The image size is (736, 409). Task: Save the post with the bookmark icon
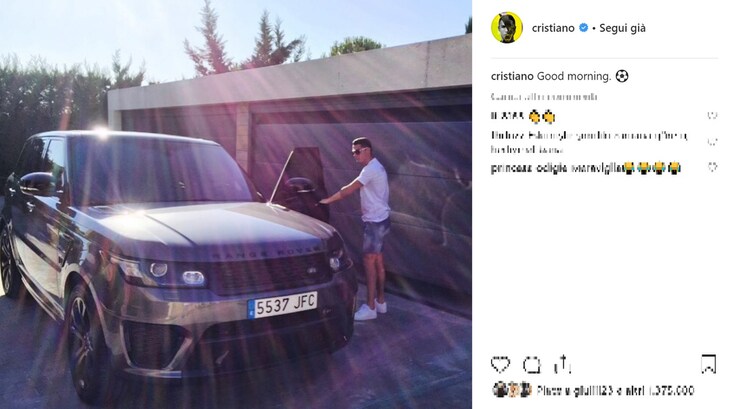708,364
